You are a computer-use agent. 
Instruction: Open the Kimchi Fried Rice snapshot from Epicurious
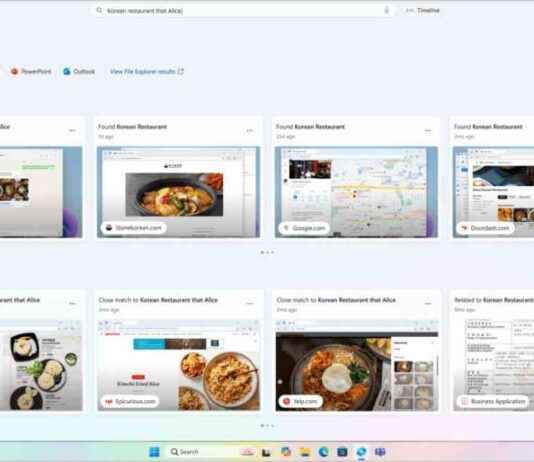pos(178,365)
